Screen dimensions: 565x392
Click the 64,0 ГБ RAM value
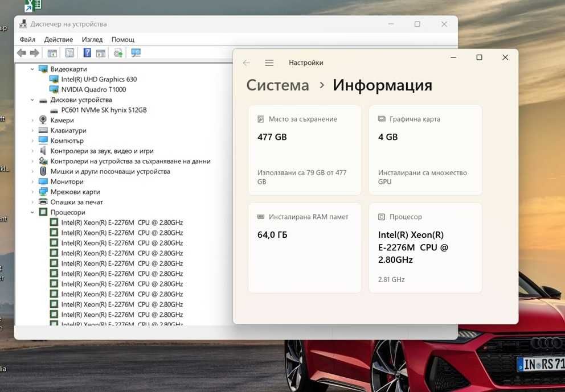point(272,235)
